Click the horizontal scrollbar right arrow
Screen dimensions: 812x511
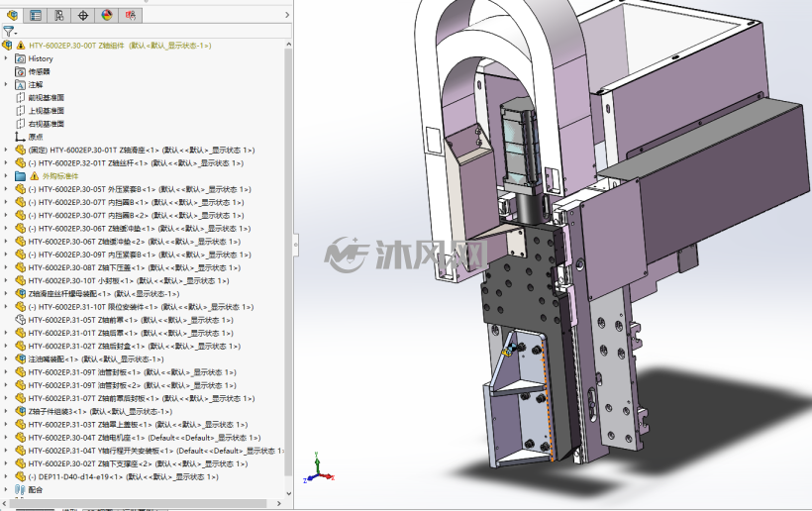pyautogui.click(x=279, y=503)
